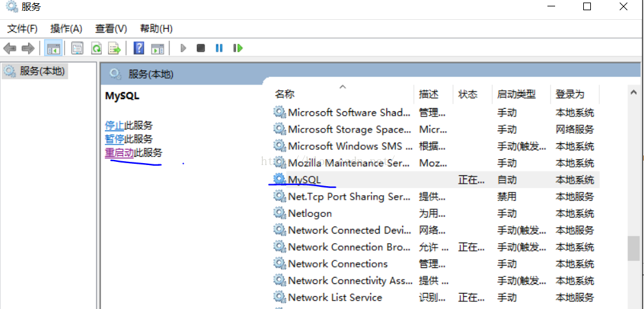
Task: Click the 重启动 link to restart MySQL
Action: tap(119, 152)
